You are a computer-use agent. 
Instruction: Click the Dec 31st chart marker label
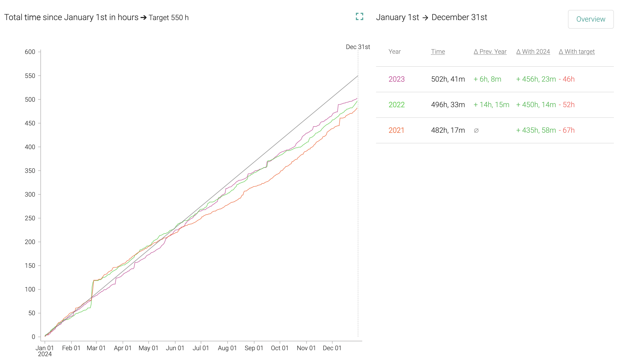tap(358, 47)
